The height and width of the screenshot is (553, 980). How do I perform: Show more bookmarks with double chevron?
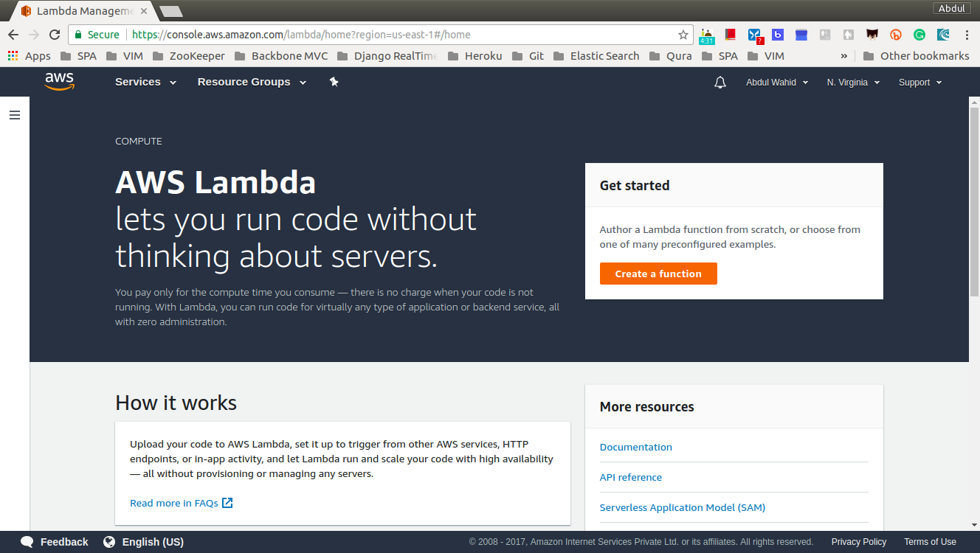click(844, 56)
